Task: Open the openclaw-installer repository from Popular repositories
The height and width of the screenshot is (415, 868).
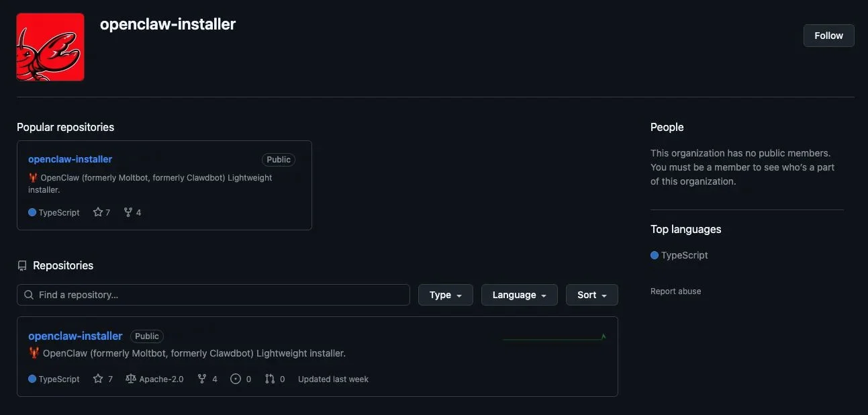Action: pyautogui.click(x=70, y=158)
